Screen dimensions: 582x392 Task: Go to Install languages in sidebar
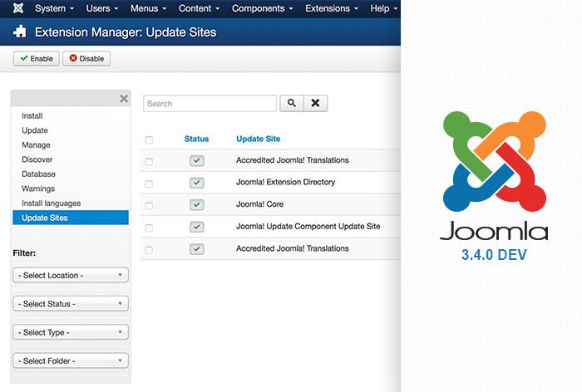51,203
